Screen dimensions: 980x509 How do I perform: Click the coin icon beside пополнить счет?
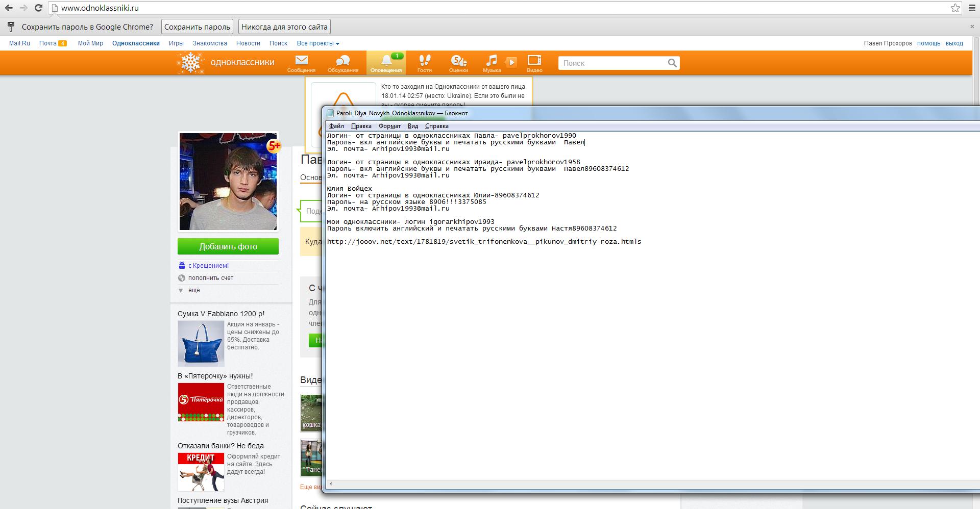(x=182, y=278)
